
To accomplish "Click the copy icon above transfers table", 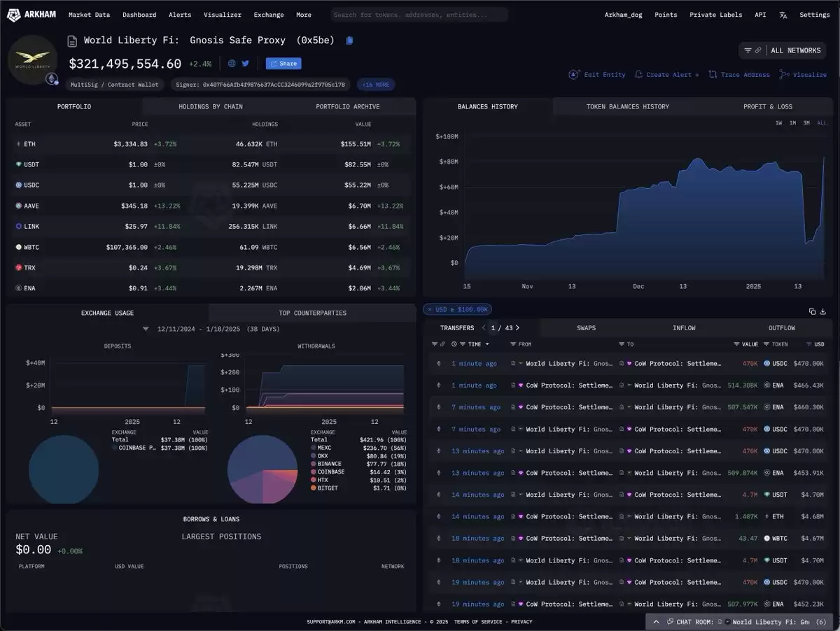I will (x=812, y=311).
